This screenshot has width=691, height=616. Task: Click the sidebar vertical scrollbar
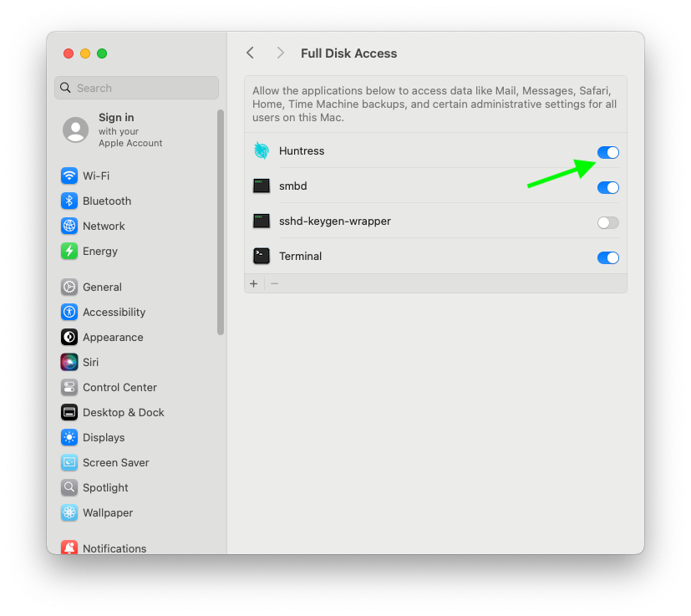coord(221,222)
